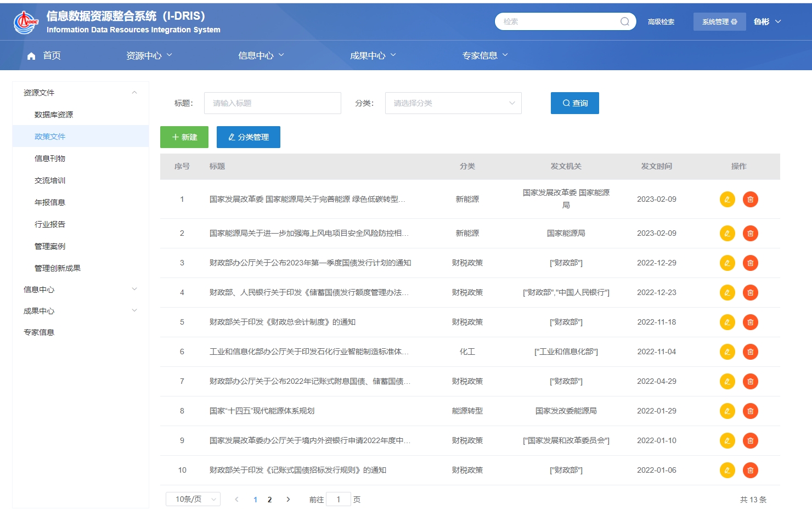The height and width of the screenshot is (510, 812).
Task: Expand the 成果中心 sidebar group
Action: click(81, 311)
